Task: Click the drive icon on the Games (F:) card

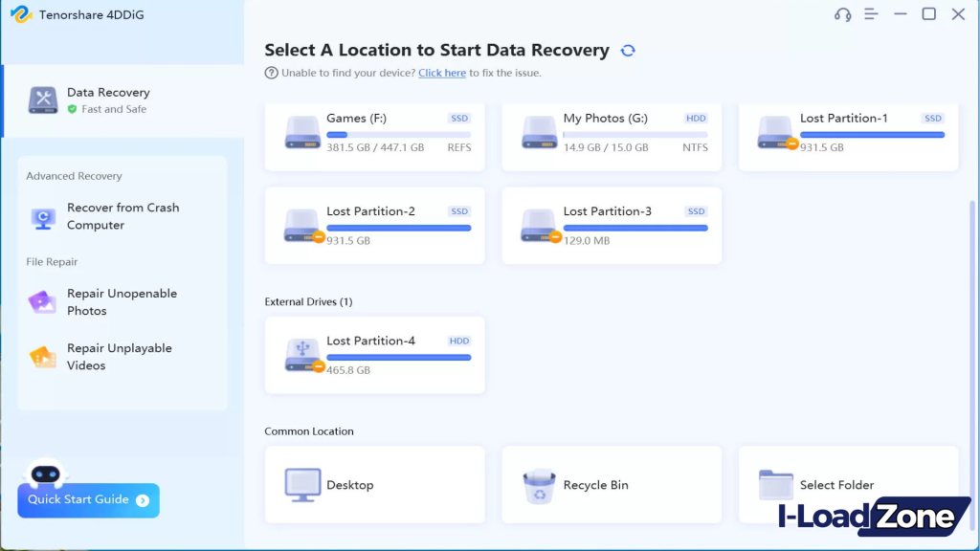Action: (302, 133)
